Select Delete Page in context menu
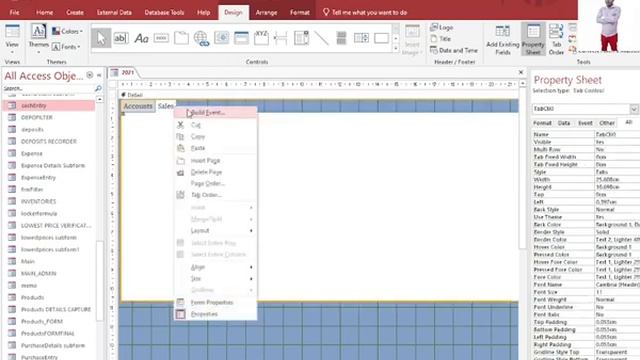The image size is (640, 360). click(x=216, y=172)
